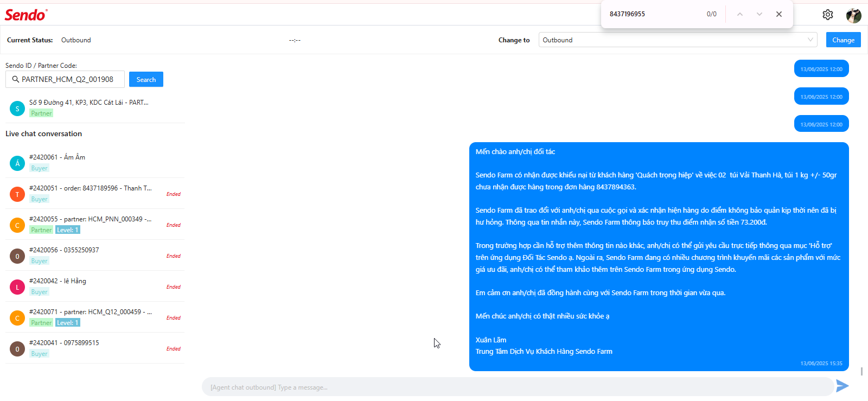Click the Change status button

click(x=843, y=40)
